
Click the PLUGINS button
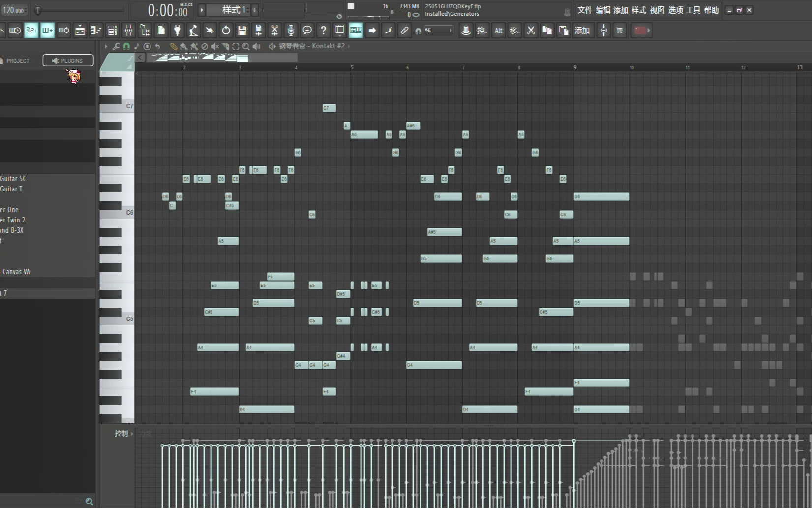tap(68, 61)
